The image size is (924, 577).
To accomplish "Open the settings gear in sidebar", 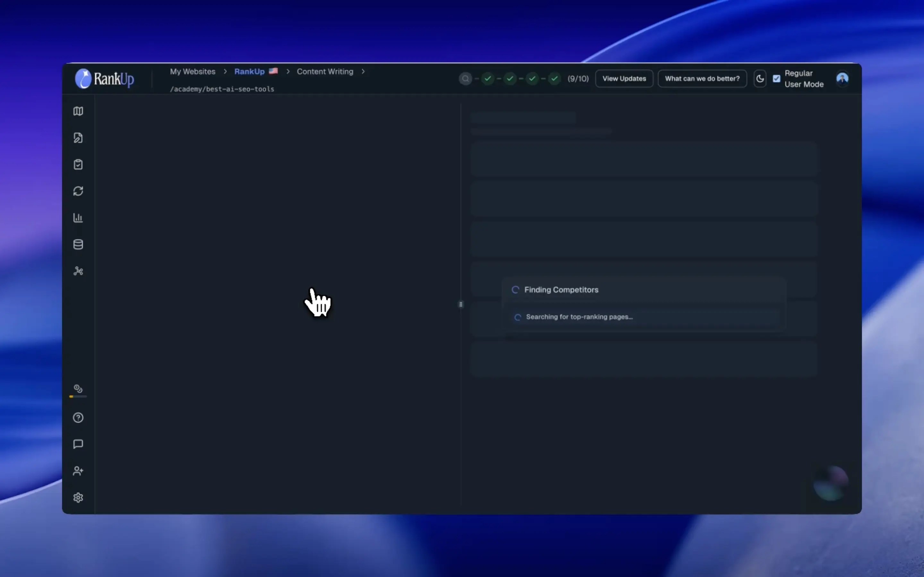I will (78, 498).
